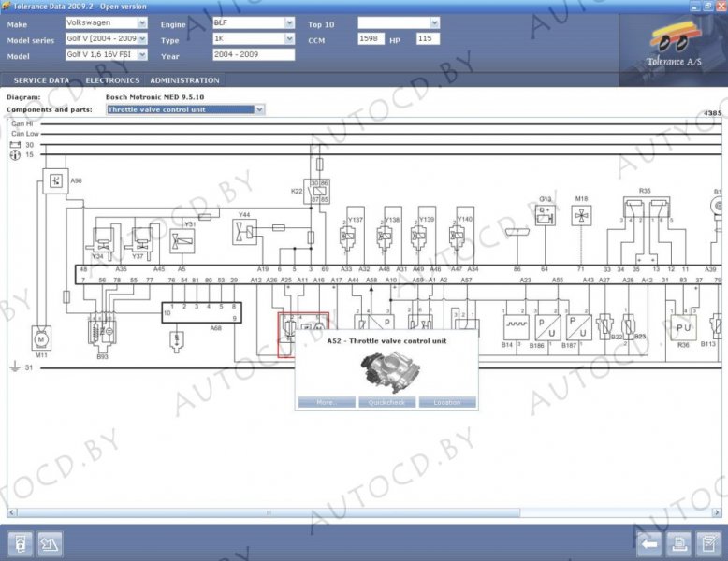Open the Model dropdown Golf V 1,6 16V FSI
Viewport: 728px width, 561px height.
point(107,54)
